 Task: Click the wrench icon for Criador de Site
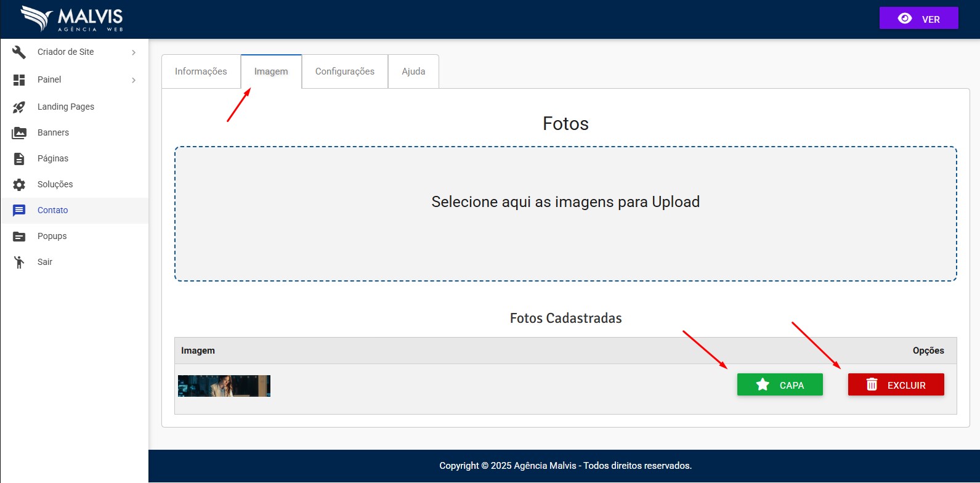tap(19, 52)
